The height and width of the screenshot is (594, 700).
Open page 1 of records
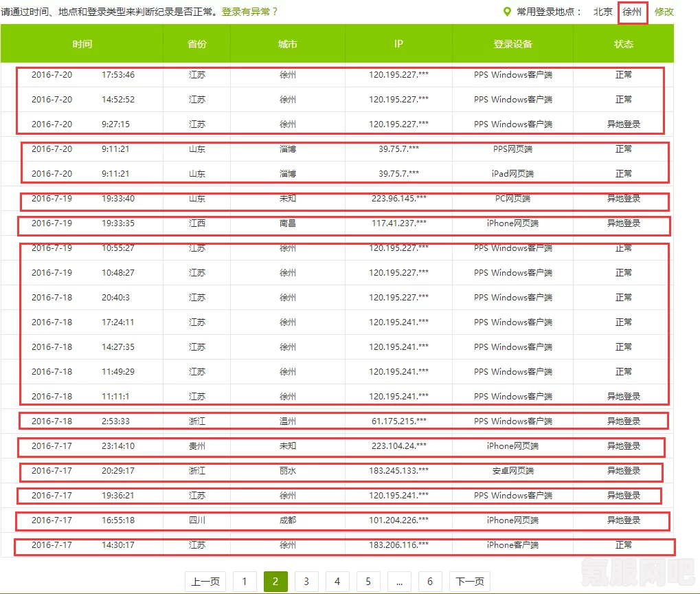245,582
